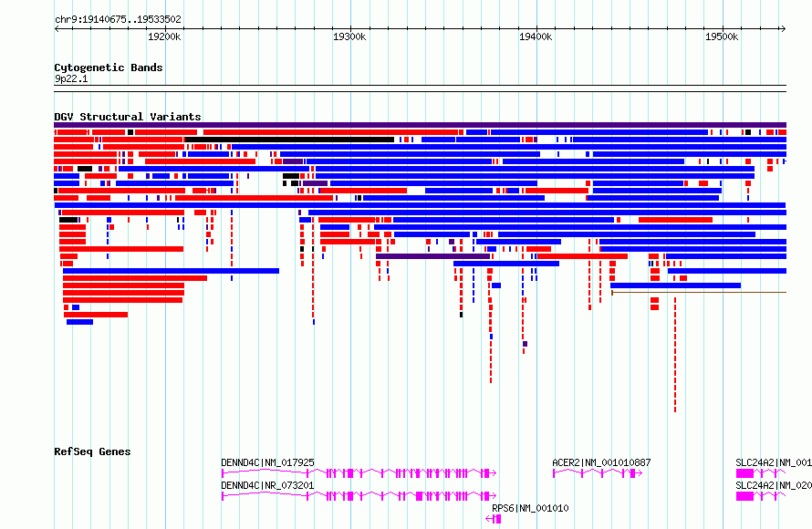Click the SLC24A2|NM_001 gene label
812x529 pixels.
[x=773, y=462]
